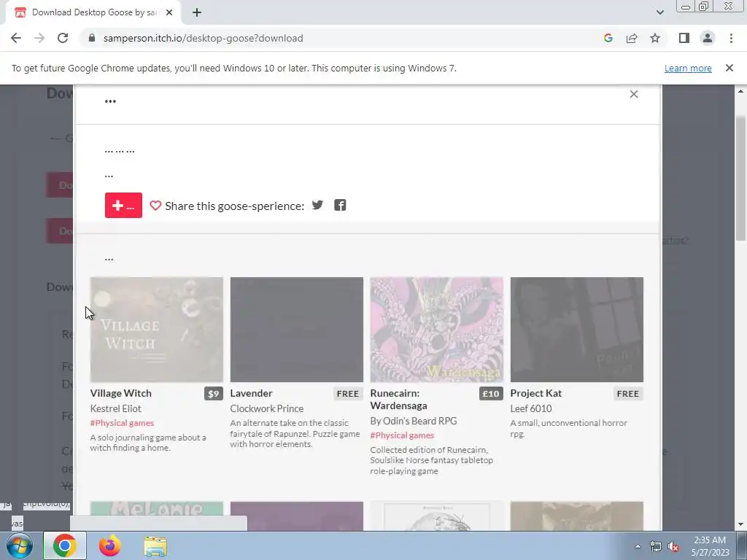
Task: Click the FREE badge next to Lavender
Action: click(x=348, y=394)
